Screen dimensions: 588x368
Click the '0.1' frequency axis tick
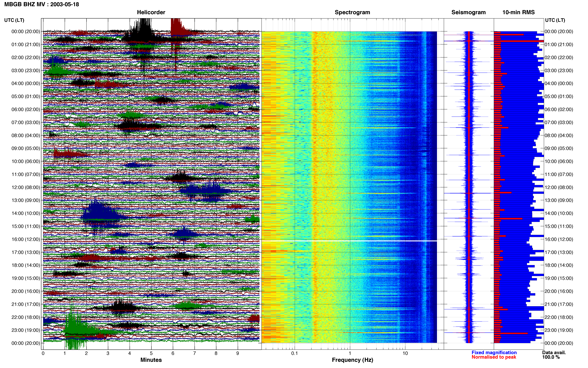[x=295, y=353]
